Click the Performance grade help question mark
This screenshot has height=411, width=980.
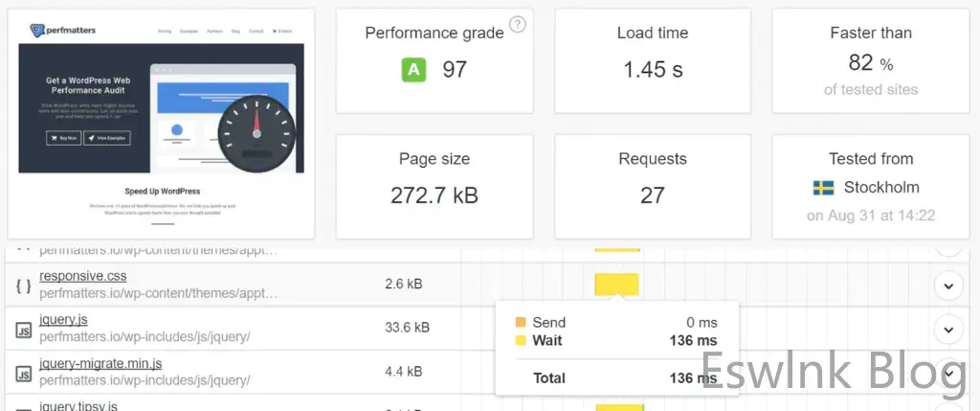point(518,24)
